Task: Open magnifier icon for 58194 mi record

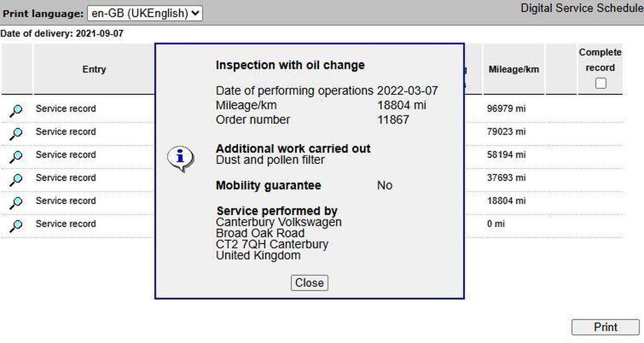Action: [16, 157]
